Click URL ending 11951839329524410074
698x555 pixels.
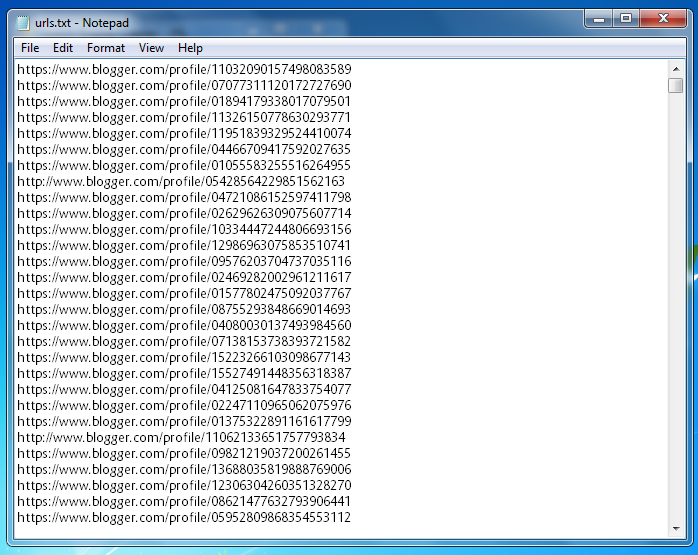[x=184, y=134]
